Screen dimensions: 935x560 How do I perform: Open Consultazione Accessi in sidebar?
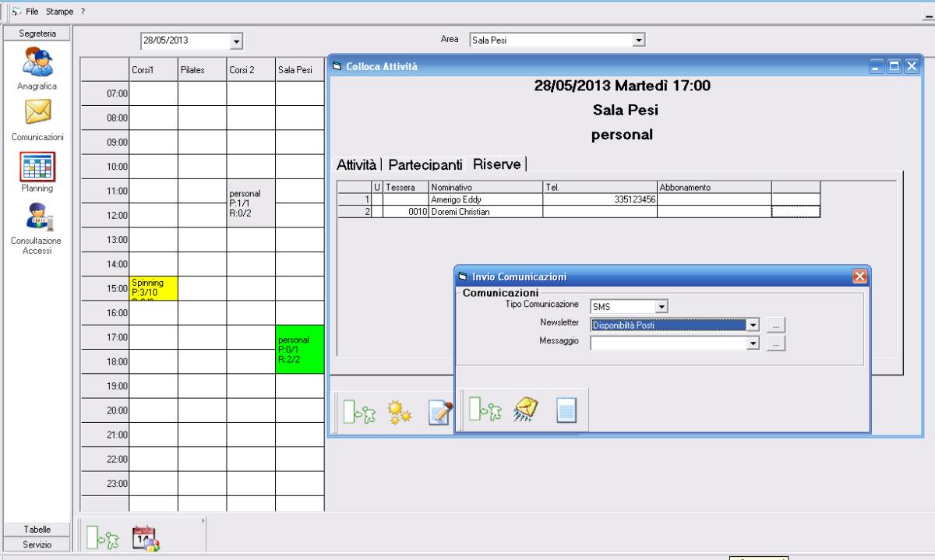[x=37, y=219]
